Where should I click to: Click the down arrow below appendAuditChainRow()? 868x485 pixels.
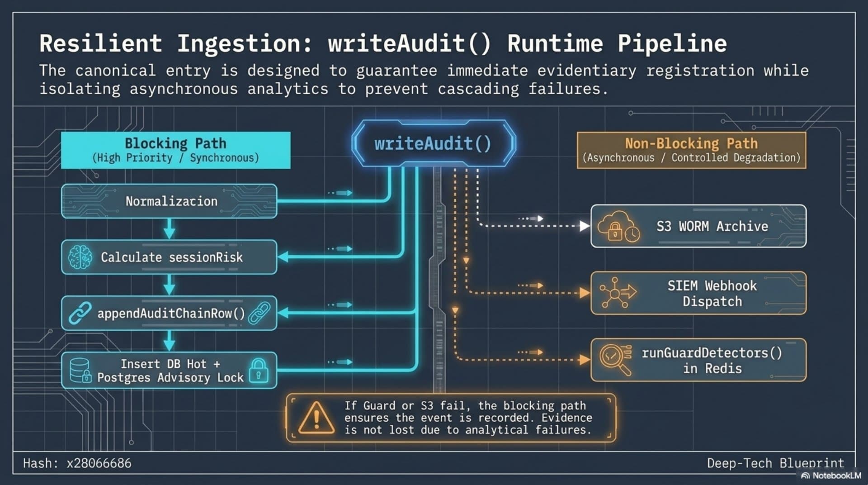tap(169, 341)
